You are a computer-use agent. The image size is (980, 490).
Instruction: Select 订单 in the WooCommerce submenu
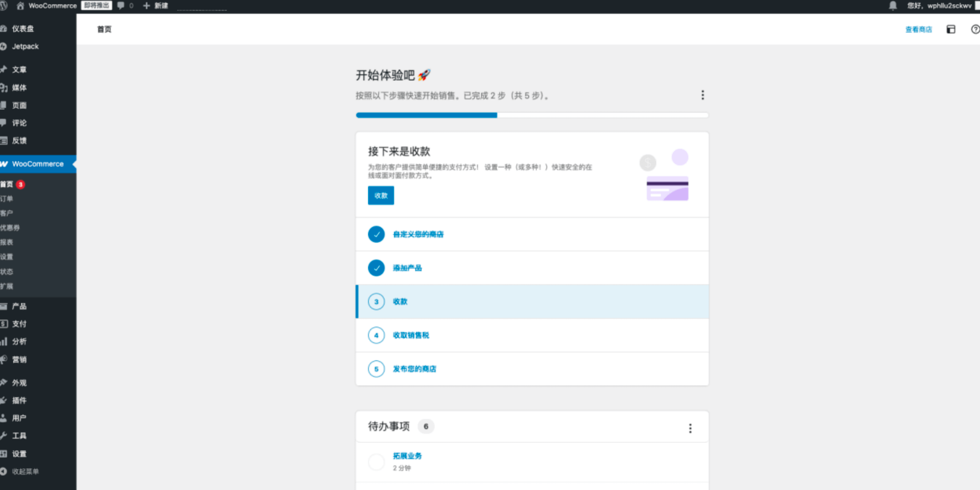pyautogui.click(x=7, y=198)
